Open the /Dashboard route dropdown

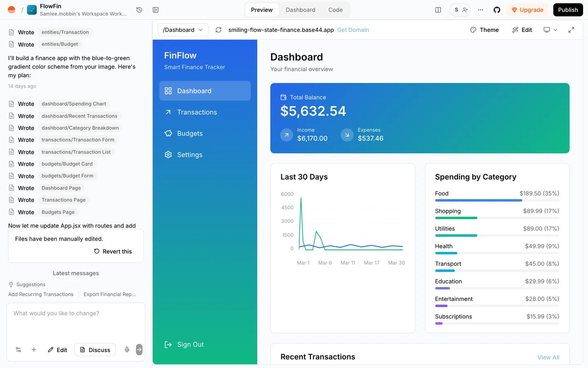pos(183,30)
